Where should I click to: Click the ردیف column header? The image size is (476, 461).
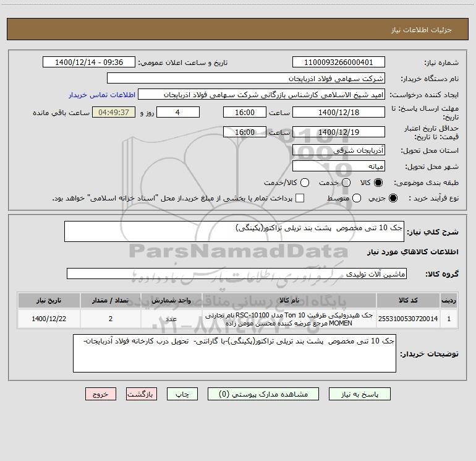tap(449, 301)
